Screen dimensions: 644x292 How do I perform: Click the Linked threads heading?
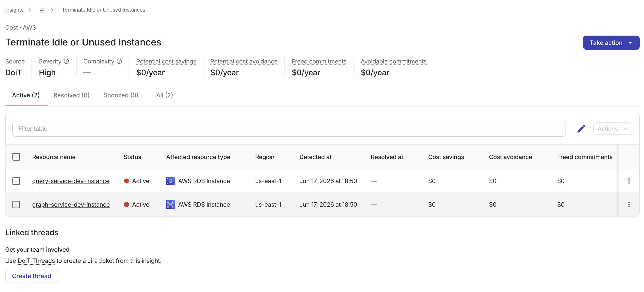pyautogui.click(x=32, y=232)
